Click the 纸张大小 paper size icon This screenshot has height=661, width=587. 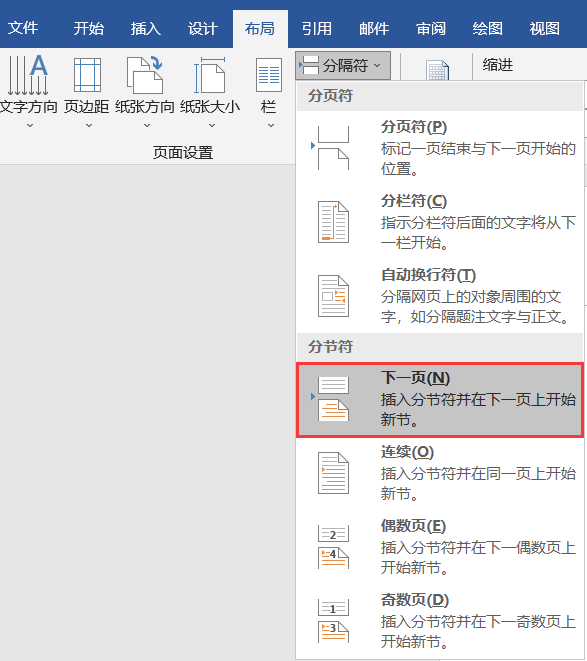point(210,75)
